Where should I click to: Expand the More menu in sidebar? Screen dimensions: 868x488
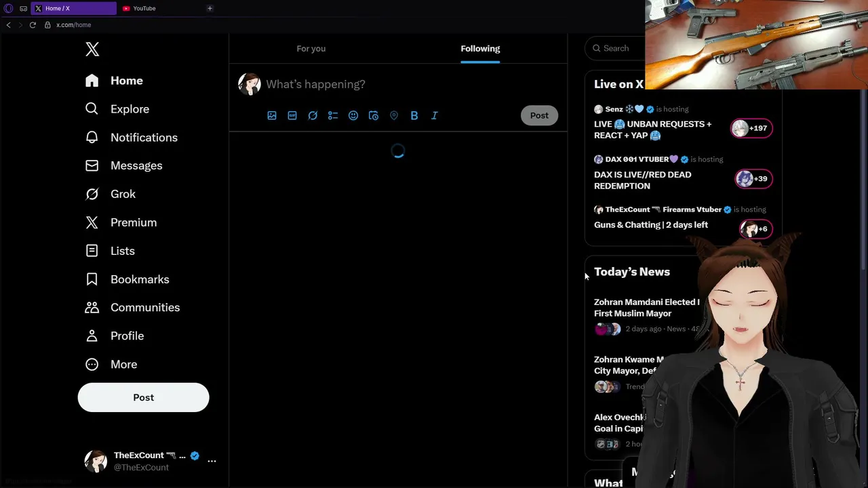111,364
